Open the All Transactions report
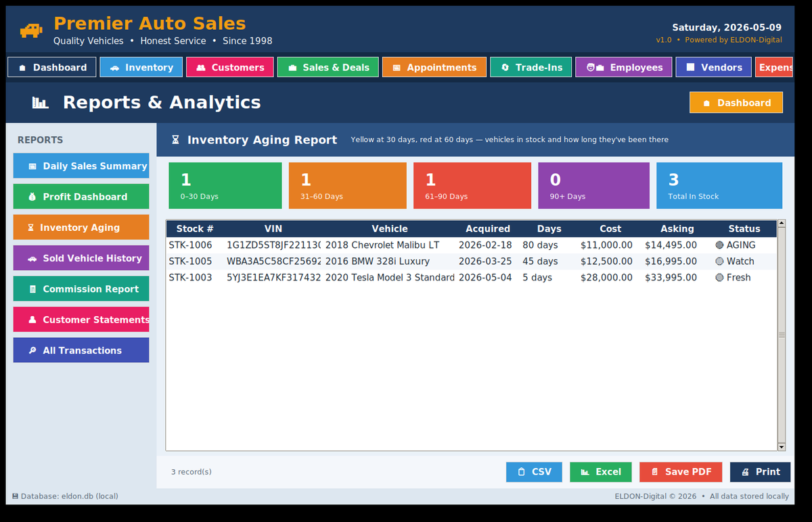Viewport: 812px width, 522px height. coord(81,350)
